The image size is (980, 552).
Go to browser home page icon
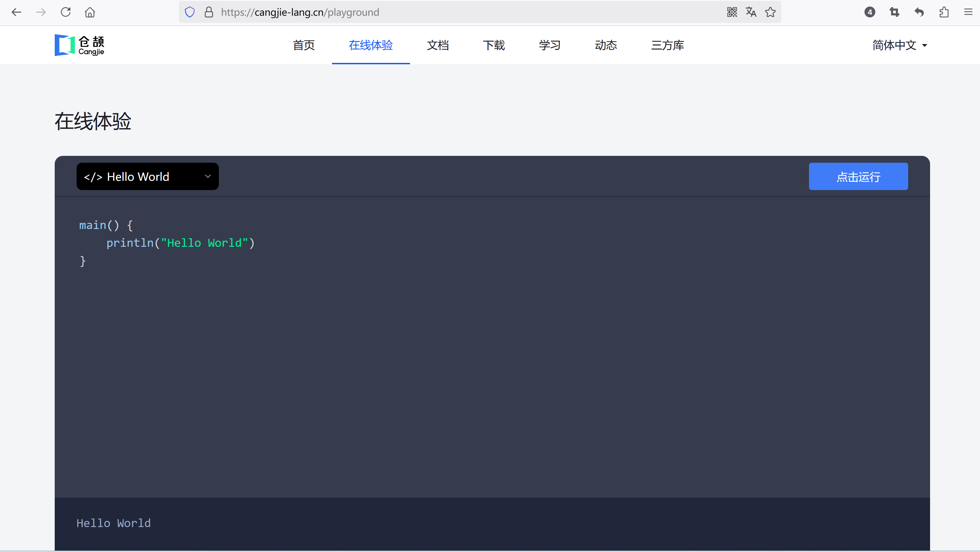click(x=90, y=12)
